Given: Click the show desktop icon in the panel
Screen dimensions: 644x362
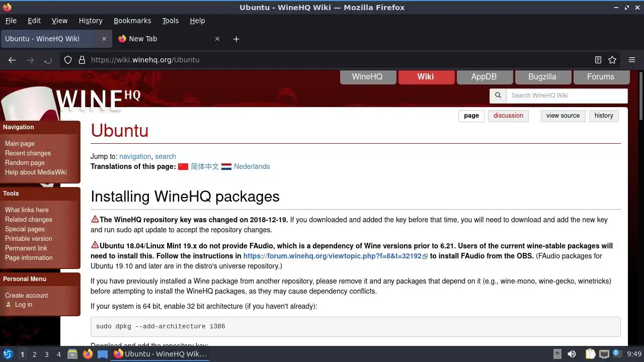Looking at the screenshot, I should (103, 354).
